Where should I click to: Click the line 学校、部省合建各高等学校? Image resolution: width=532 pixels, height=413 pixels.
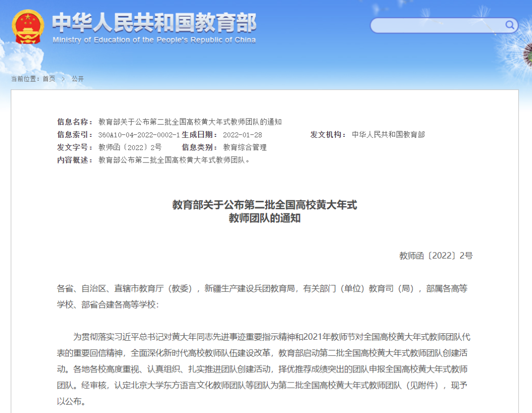point(108,305)
